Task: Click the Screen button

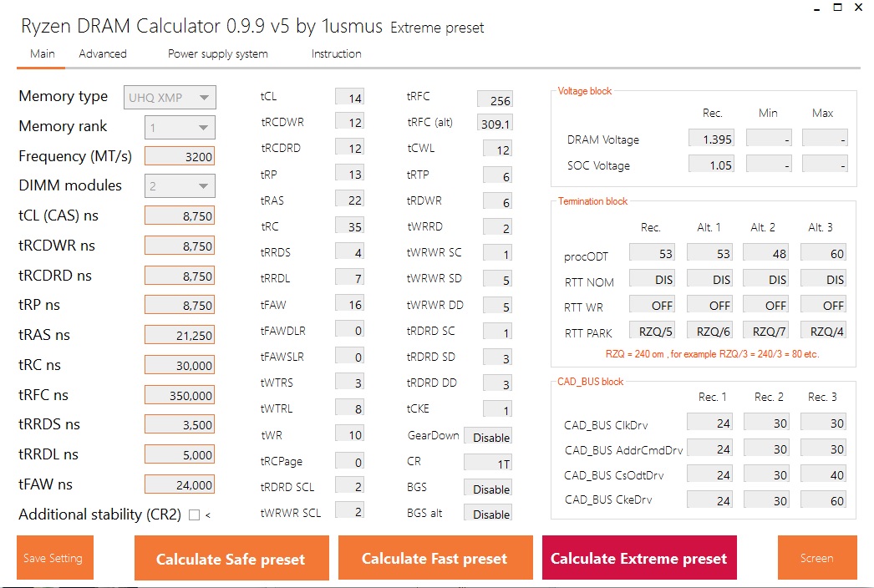Action: (817, 558)
